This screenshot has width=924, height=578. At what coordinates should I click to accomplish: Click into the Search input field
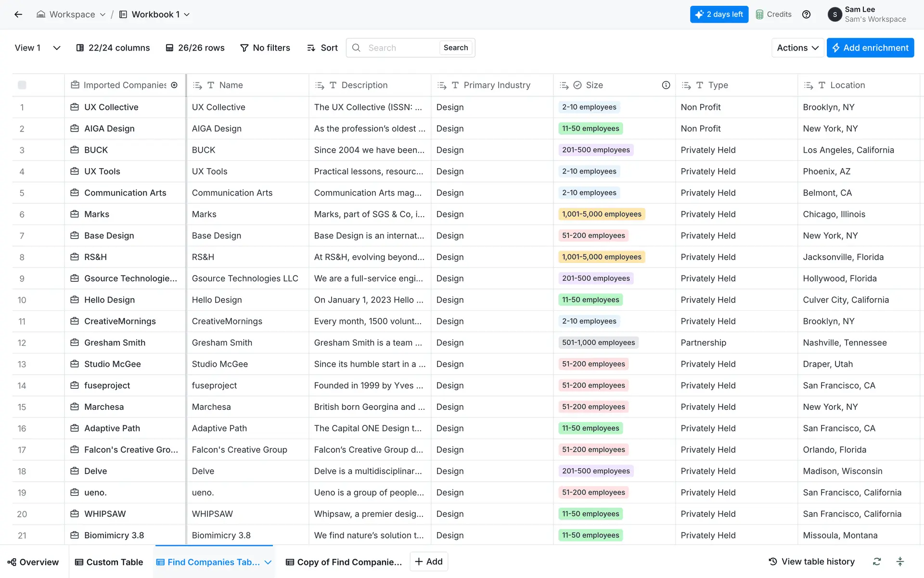point(399,48)
